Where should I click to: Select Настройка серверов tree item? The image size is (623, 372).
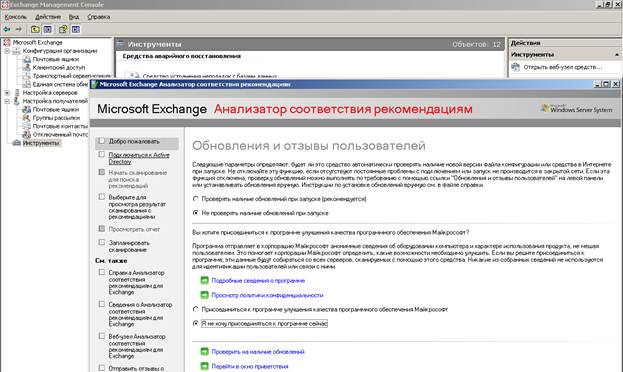click(x=50, y=93)
